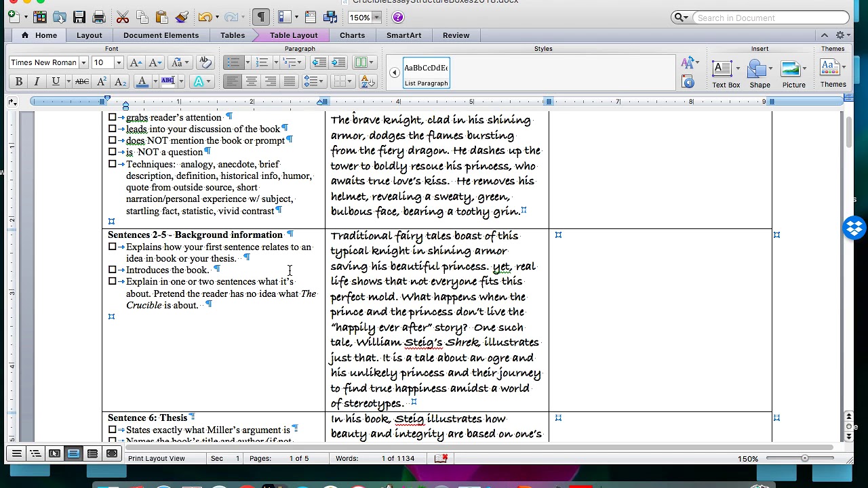This screenshot has width=868, height=488.
Task: Toggle show paragraph marks button
Action: click(x=261, y=17)
